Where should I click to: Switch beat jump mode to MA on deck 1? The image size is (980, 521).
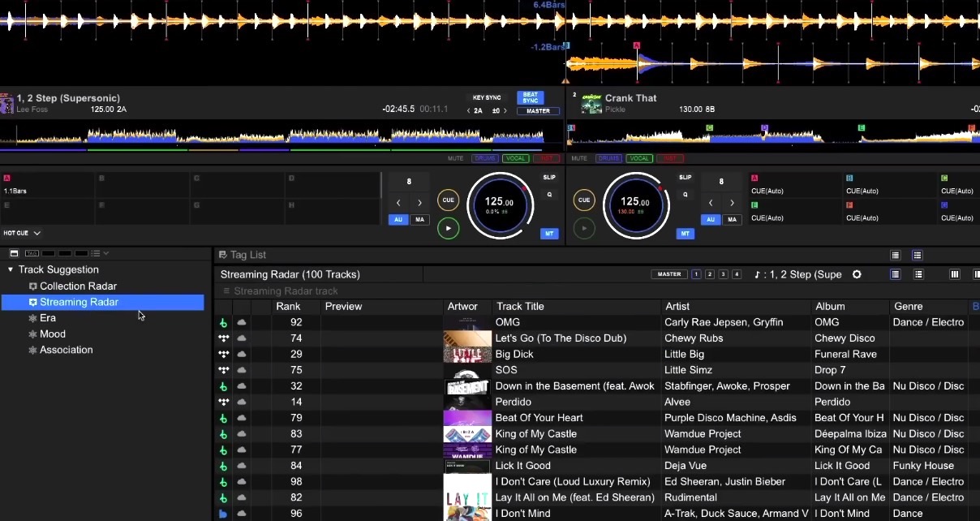[419, 219]
